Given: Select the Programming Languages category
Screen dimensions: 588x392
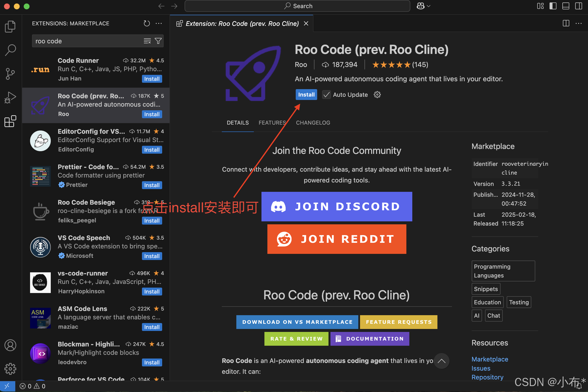Looking at the screenshot, I should click(x=503, y=271).
